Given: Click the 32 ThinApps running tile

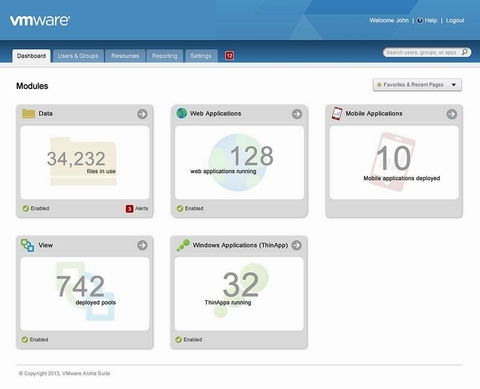Looking at the screenshot, I should tap(239, 294).
